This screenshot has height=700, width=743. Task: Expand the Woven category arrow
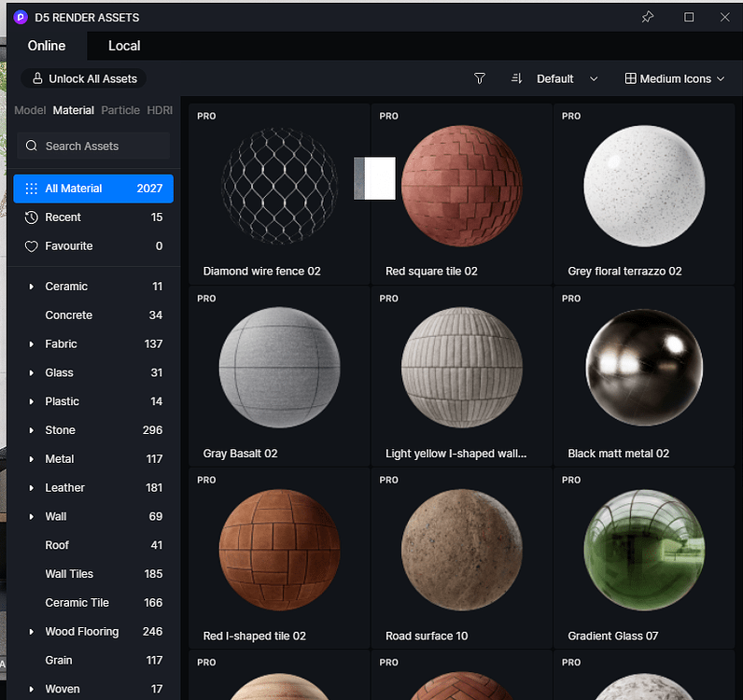point(32,689)
